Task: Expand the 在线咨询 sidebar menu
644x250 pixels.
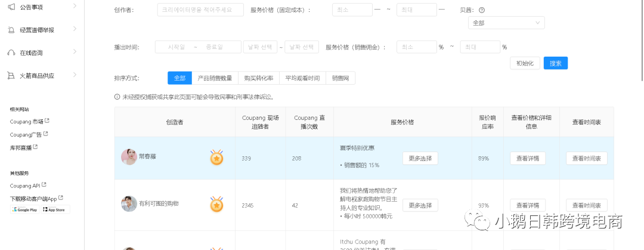Action: pyautogui.click(x=75, y=52)
